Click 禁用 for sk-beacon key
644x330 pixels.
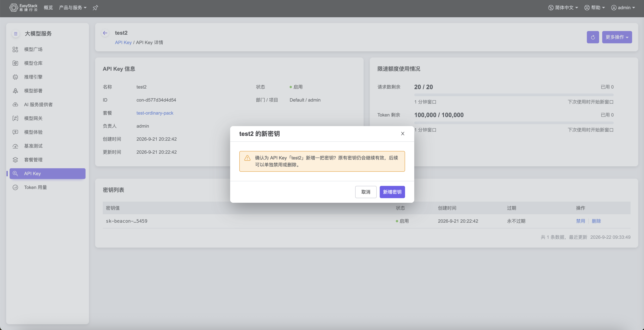pyautogui.click(x=580, y=221)
